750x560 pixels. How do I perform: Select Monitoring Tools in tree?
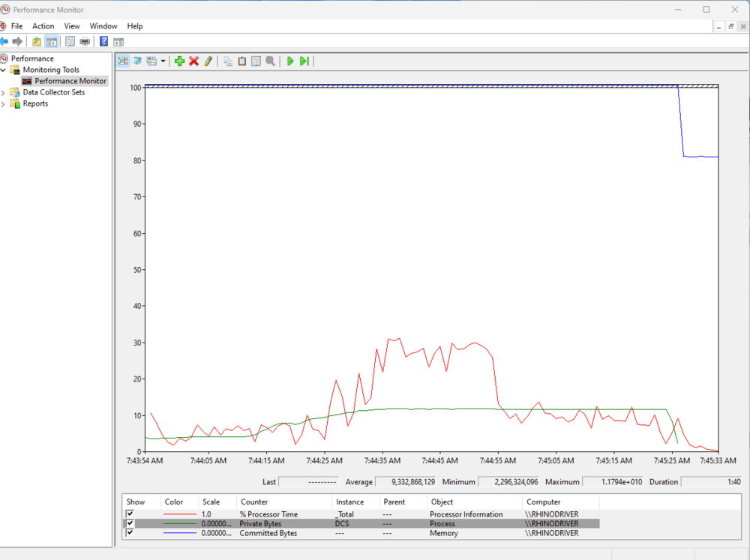click(51, 70)
